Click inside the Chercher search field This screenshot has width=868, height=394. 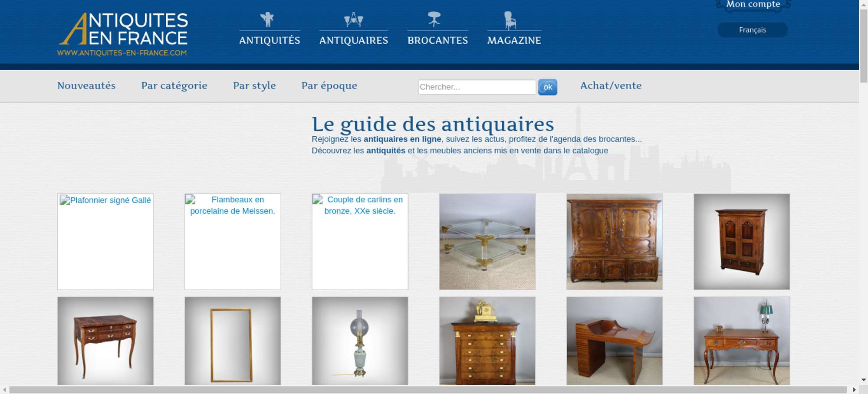point(477,87)
